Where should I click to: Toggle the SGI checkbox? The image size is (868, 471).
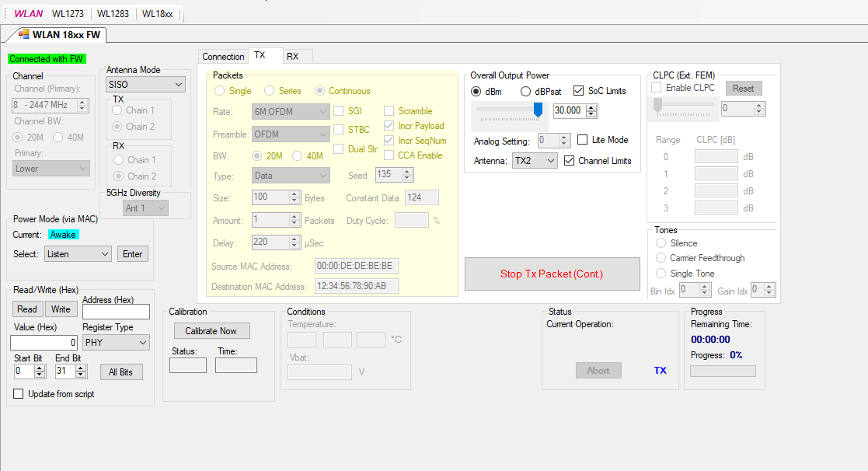(x=339, y=111)
